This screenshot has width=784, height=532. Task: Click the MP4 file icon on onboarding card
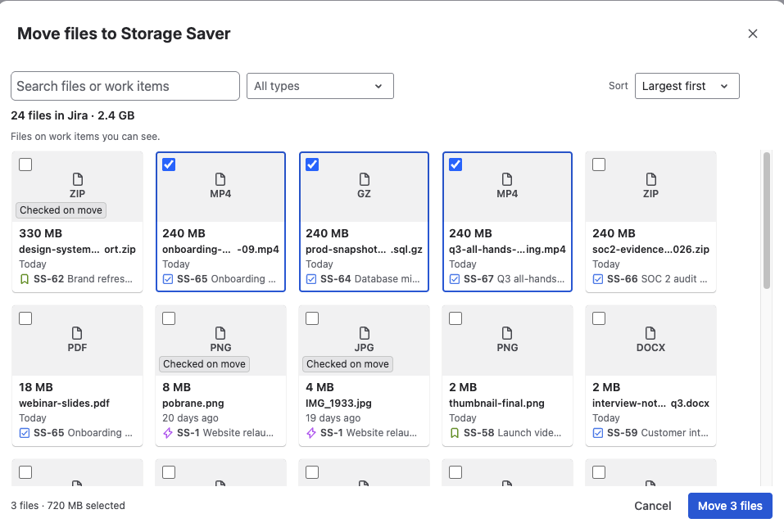point(220,179)
